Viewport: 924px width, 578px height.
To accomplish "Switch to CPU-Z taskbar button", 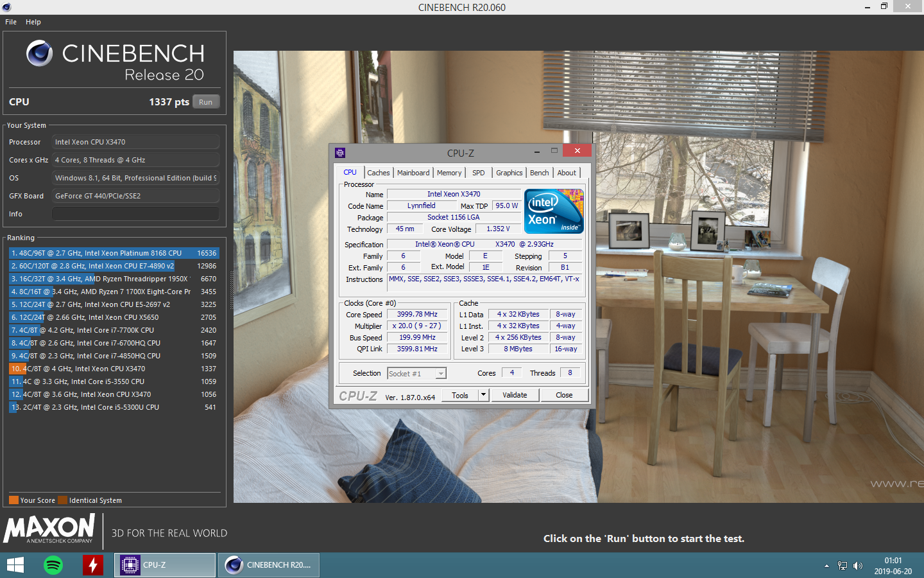I will coord(165,565).
